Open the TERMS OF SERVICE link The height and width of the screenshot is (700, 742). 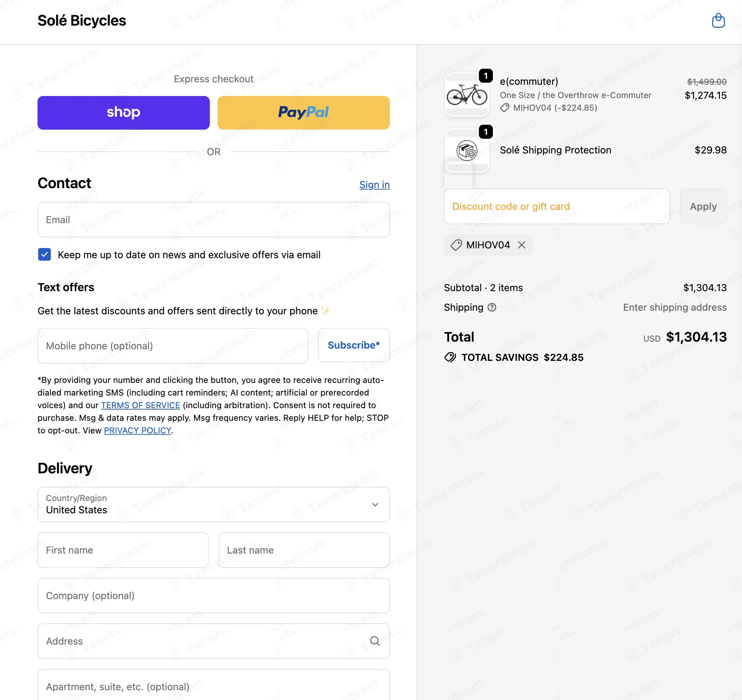pyautogui.click(x=140, y=405)
